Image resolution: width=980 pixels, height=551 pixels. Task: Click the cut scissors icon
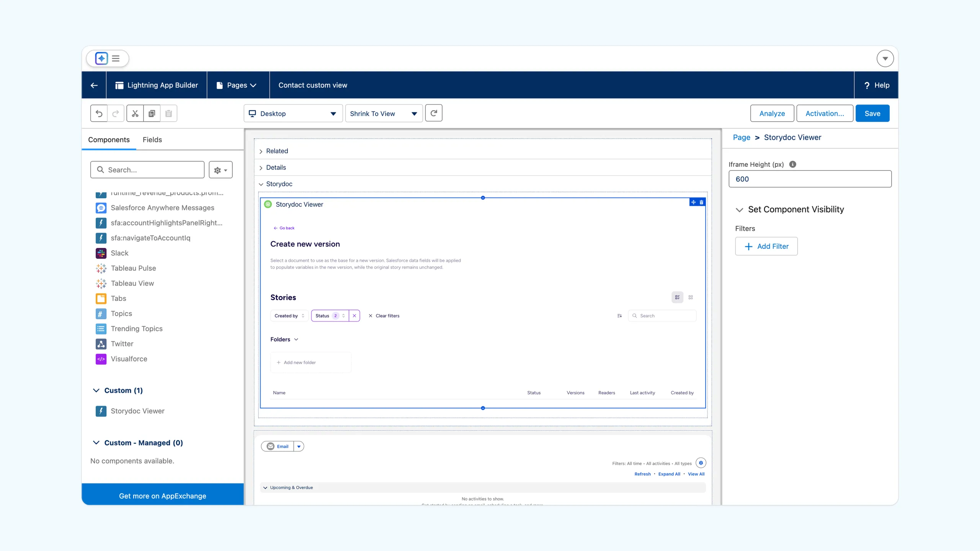point(135,113)
